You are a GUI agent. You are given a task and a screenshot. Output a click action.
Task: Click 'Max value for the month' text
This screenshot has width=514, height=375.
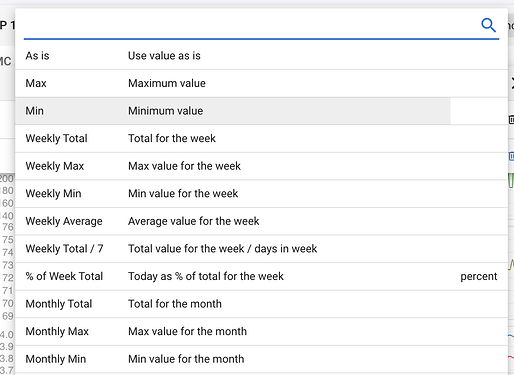(x=187, y=332)
